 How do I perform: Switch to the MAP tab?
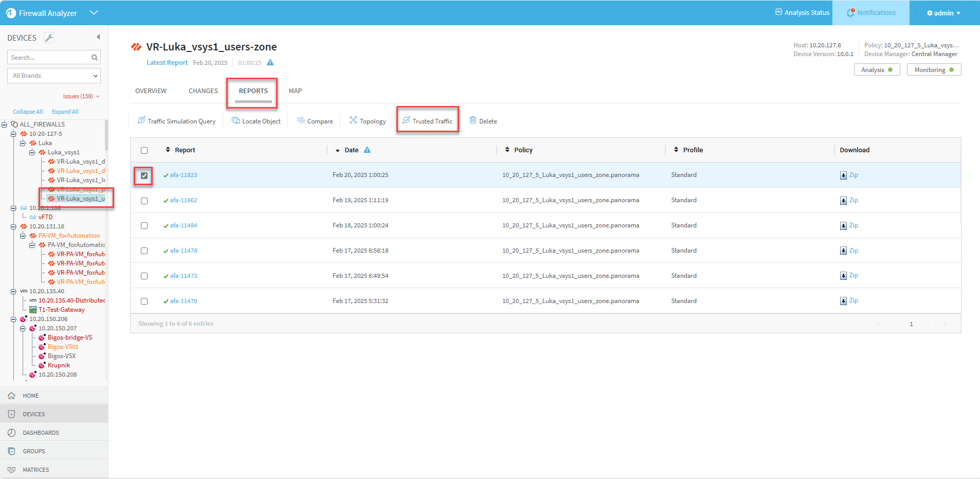click(295, 91)
